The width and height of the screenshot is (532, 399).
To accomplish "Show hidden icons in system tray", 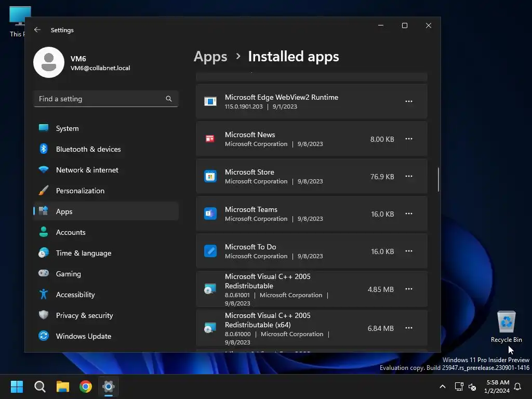I will click(x=443, y=387).
